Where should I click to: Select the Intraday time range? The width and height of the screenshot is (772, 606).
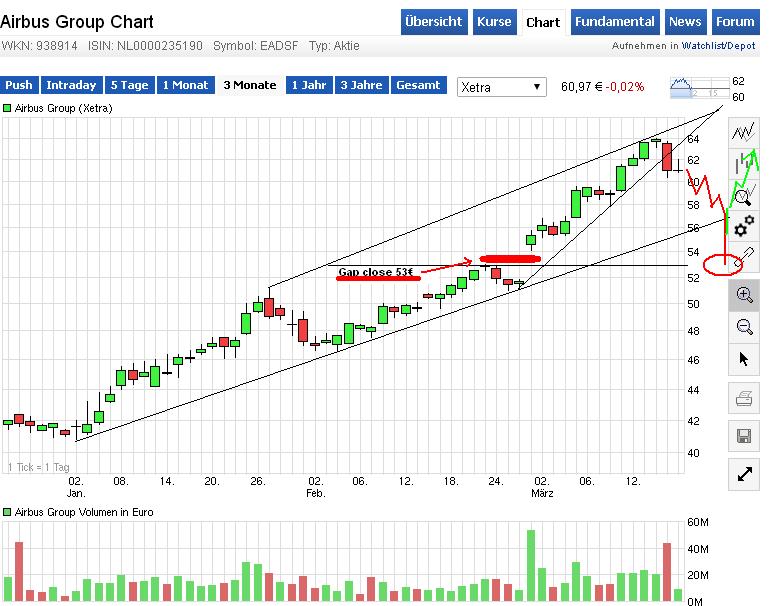[72, 86]
